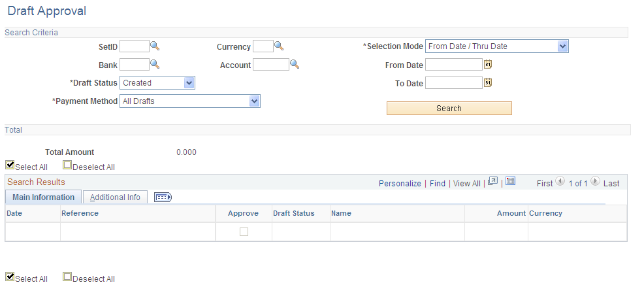Expand the Draft Status dropdown
Image resolution: width=644 pixels, height=287 pixels.
click(x=189, y=82)
